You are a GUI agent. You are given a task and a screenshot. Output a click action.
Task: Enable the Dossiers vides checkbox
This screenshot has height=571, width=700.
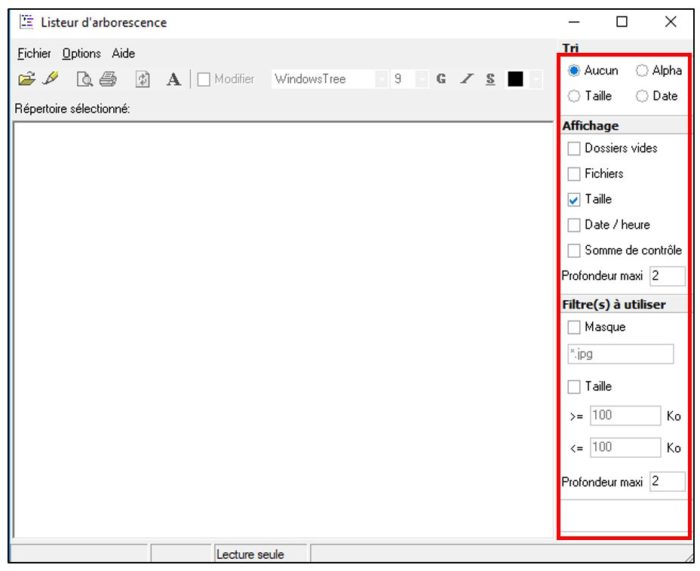click(x=574, y=148)
